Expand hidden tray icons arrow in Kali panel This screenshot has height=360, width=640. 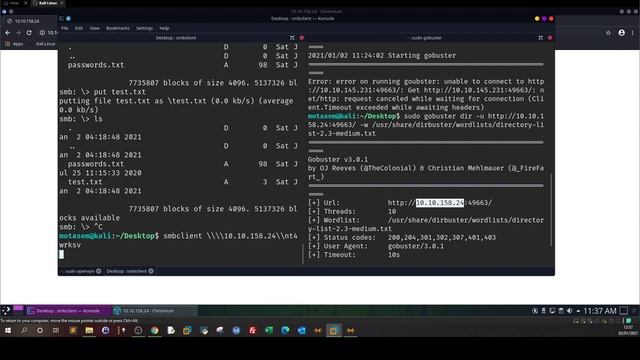point(578,311)
